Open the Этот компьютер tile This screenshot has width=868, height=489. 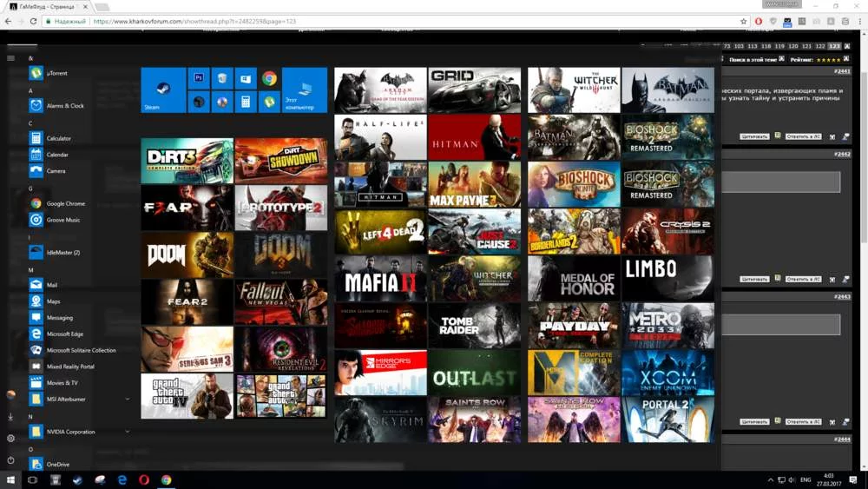(x=305, y=89)
